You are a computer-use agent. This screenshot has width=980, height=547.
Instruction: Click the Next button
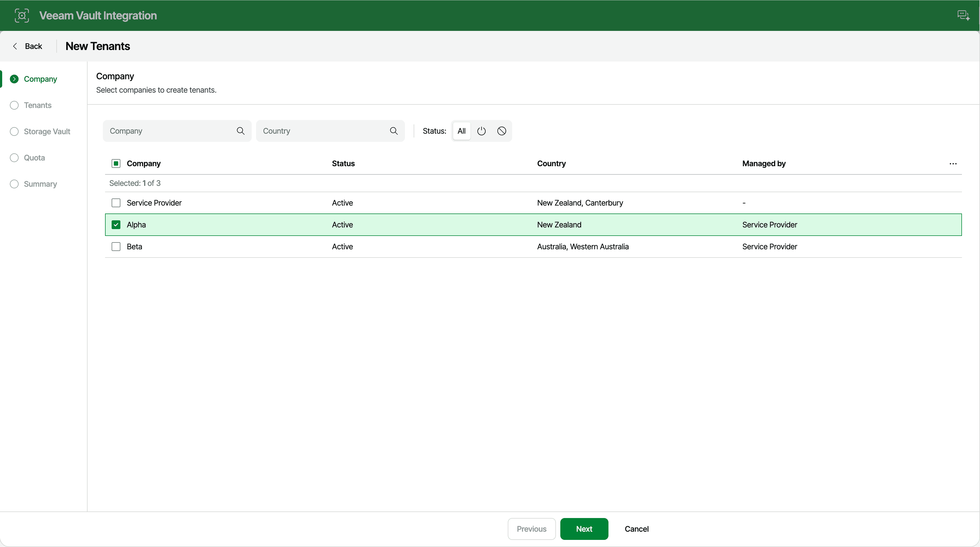[584, 529]
